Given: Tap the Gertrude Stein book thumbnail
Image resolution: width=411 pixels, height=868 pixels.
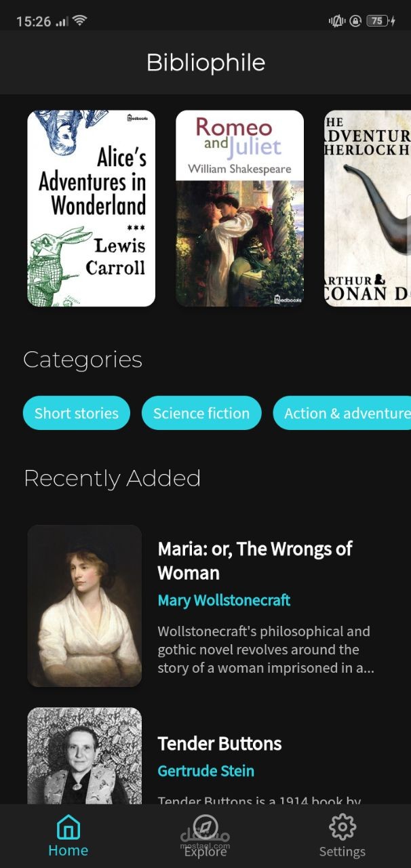Looking at the screenshot, I should point(85,755).
